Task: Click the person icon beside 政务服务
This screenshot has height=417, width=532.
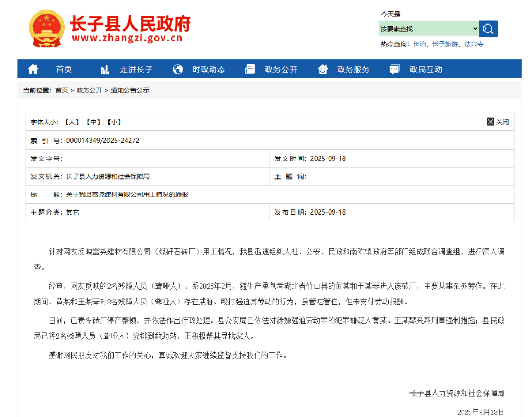Action: (x=323, y=69)
